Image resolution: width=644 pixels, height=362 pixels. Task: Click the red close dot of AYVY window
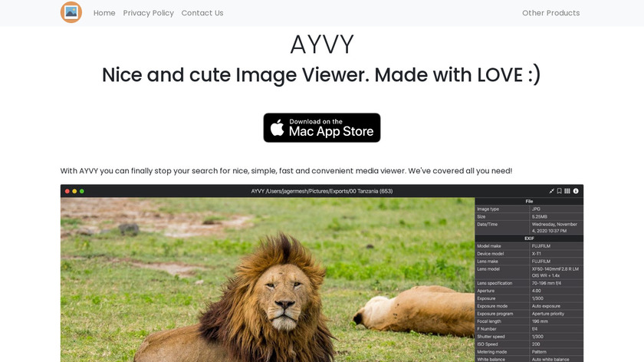[67, 191]
